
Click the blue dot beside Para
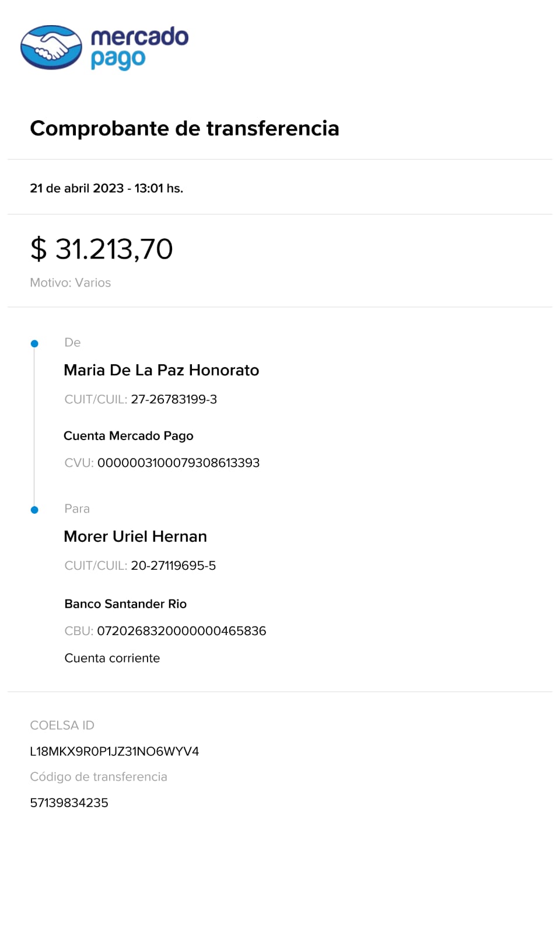tap(34, 510)
